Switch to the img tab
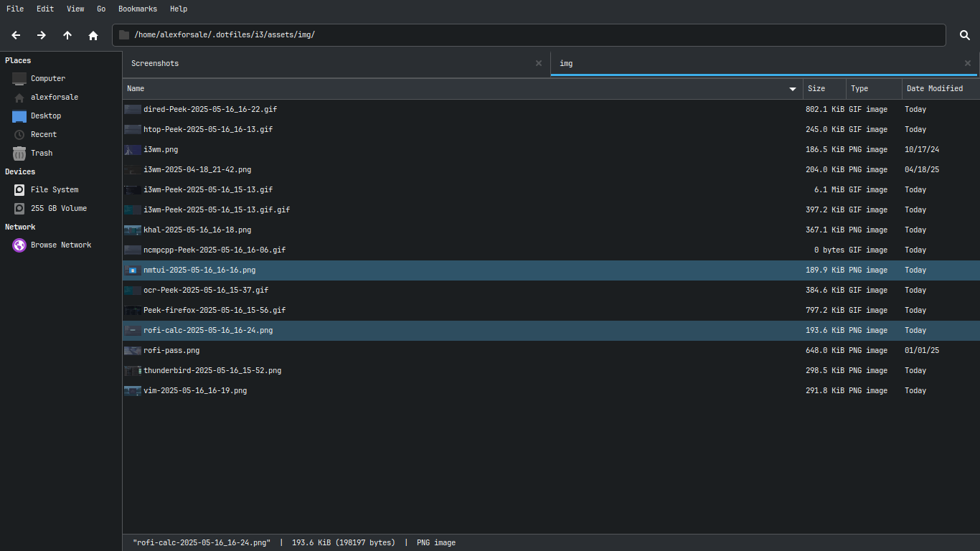Viewport: 980px width, 551px height. point(765,63)
